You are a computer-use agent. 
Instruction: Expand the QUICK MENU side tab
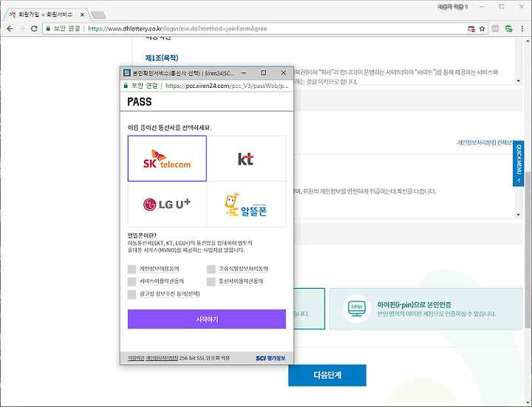tap(519, 163)
